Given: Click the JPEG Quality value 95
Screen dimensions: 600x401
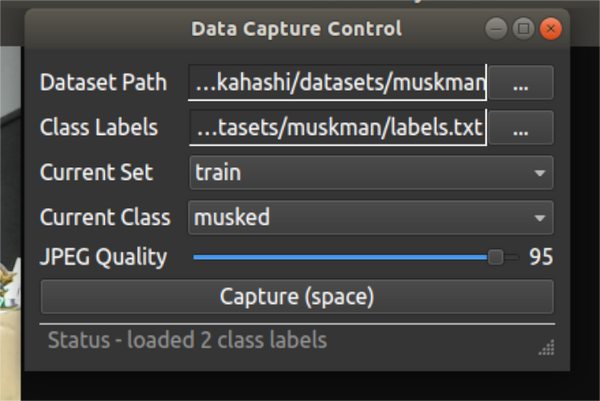Looking at the screenshot, I should (541, 258).
